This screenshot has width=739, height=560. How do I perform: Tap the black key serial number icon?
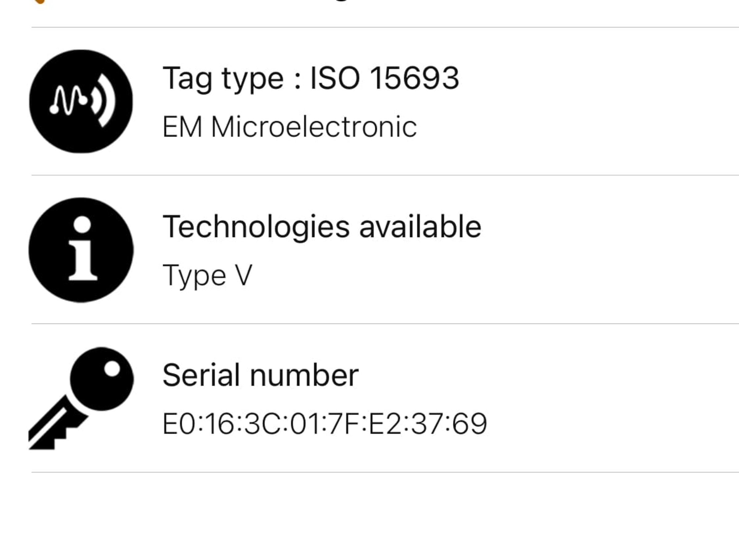pyautogui.click(x=81, y=398)
